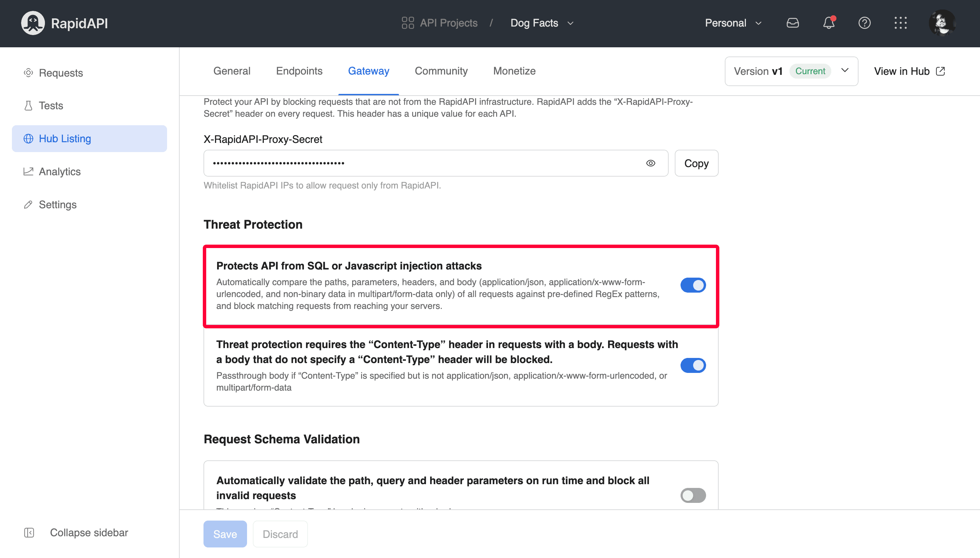The height and width of the screenshot is (558, 980).
Task: Click the Settings sidebar icon
Action: pyautogui.click(x=27, y=204)
